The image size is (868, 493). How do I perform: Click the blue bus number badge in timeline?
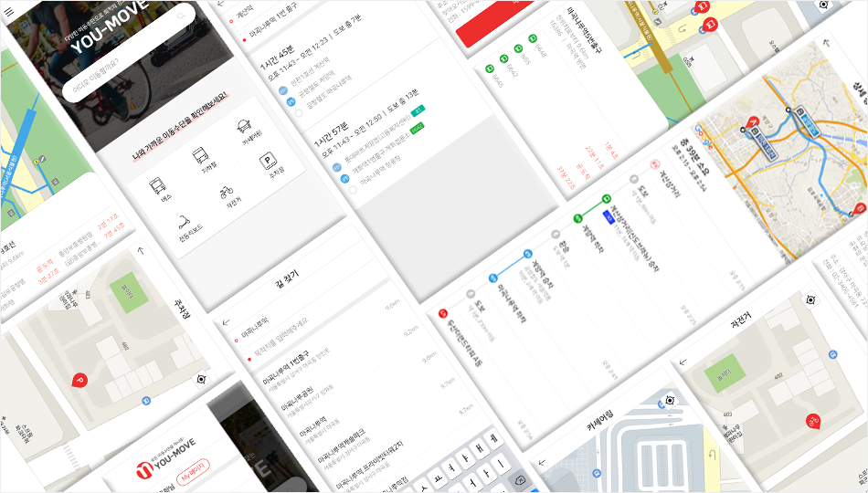(x=609, y=216)
